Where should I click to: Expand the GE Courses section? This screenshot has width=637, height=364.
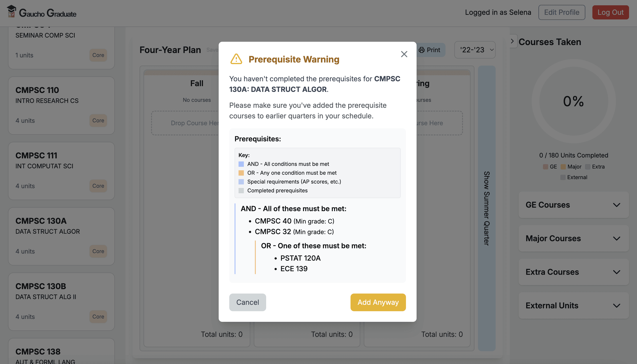coord(574,205)
